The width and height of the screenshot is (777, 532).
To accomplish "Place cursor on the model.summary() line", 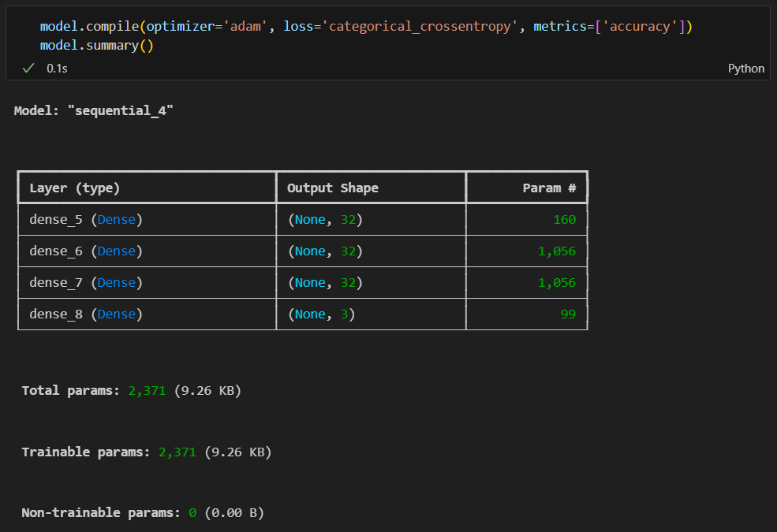I will 96,46.
